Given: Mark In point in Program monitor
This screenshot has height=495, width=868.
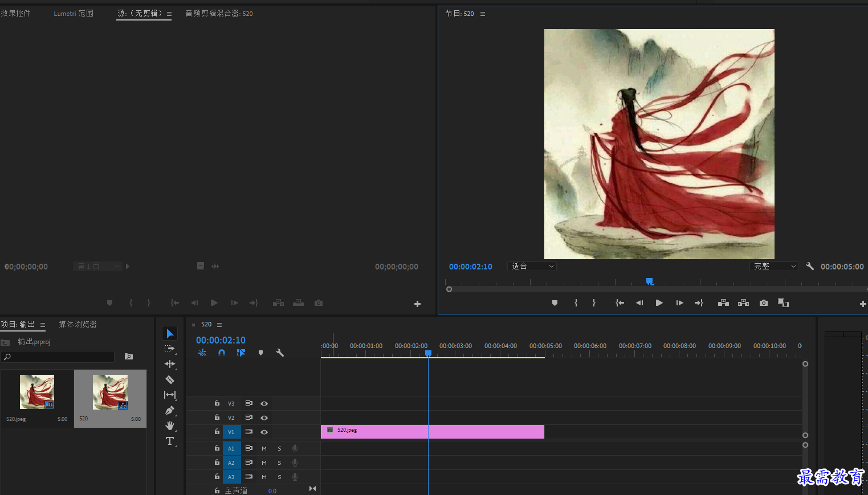Looking at the screenshot, I should (x=576, y=303).
